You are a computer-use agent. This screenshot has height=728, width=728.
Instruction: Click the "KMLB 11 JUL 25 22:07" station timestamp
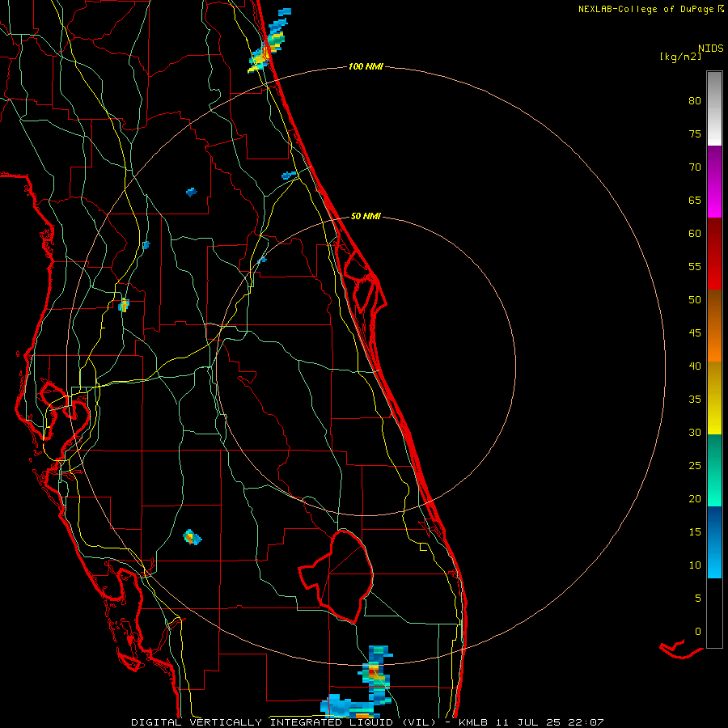(x=531, y=722)
